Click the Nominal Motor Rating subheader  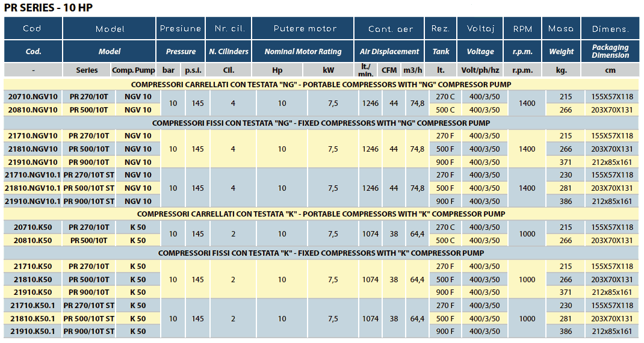coord(303,51)
